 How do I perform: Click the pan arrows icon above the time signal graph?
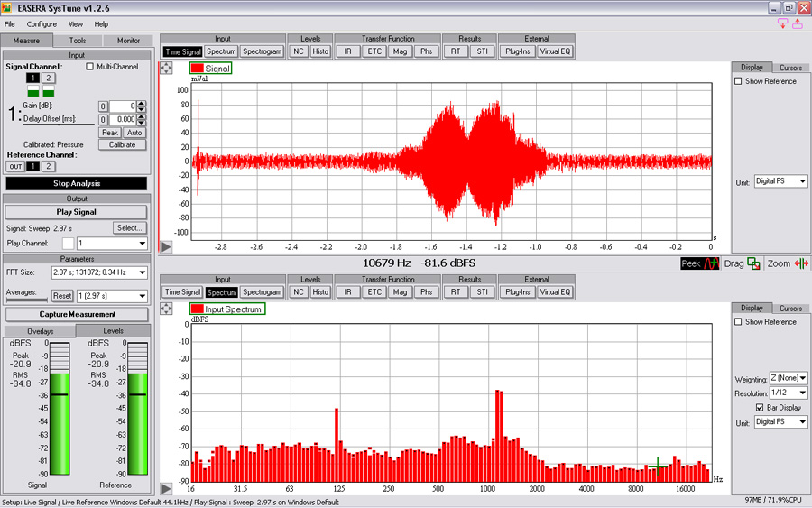(166, 68)
